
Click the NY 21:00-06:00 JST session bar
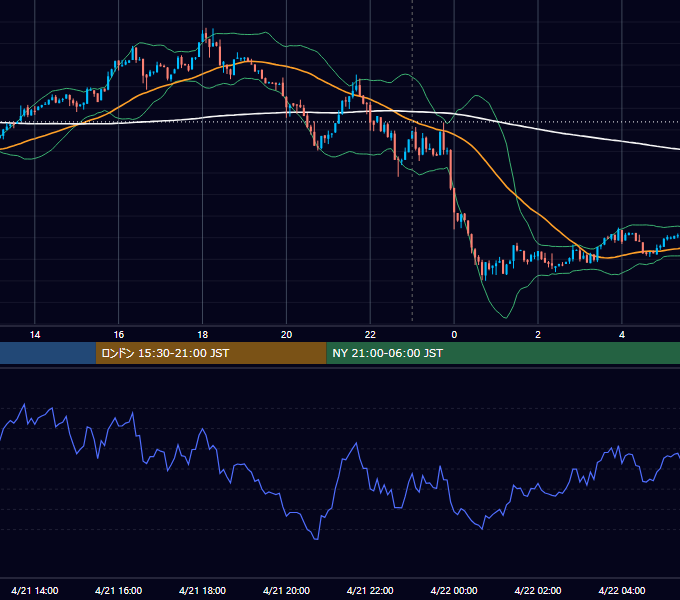(503, 353)
